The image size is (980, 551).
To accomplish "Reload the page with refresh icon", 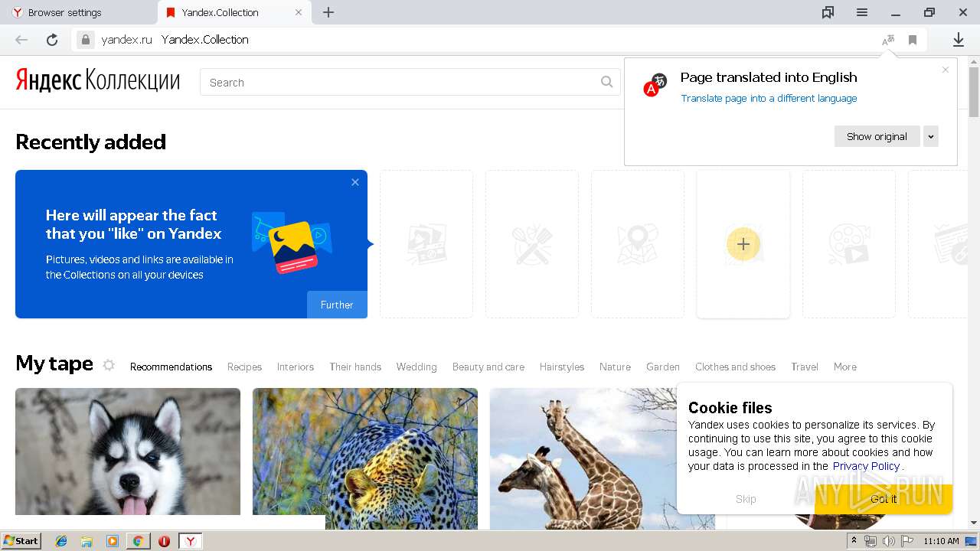I will [x=52, y=40].
